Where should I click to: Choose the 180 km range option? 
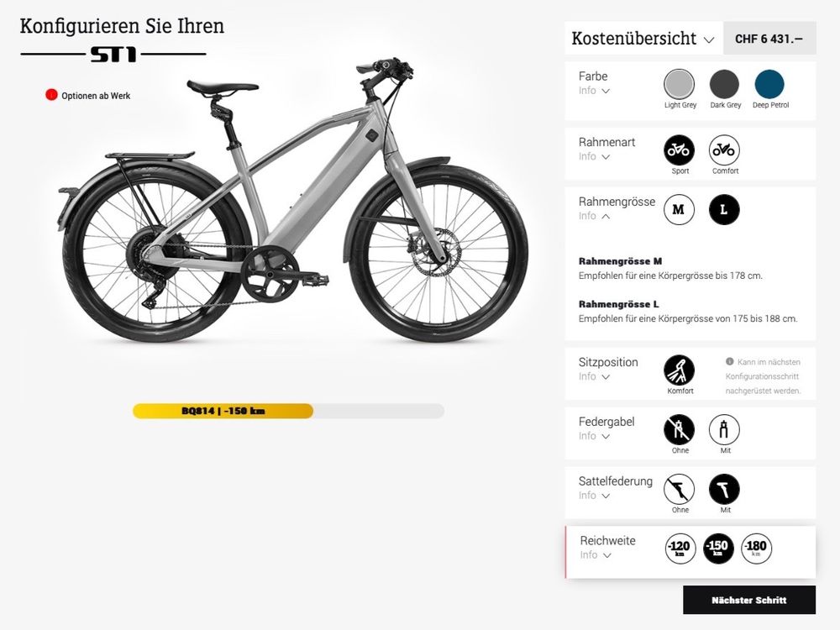[756, 549]
